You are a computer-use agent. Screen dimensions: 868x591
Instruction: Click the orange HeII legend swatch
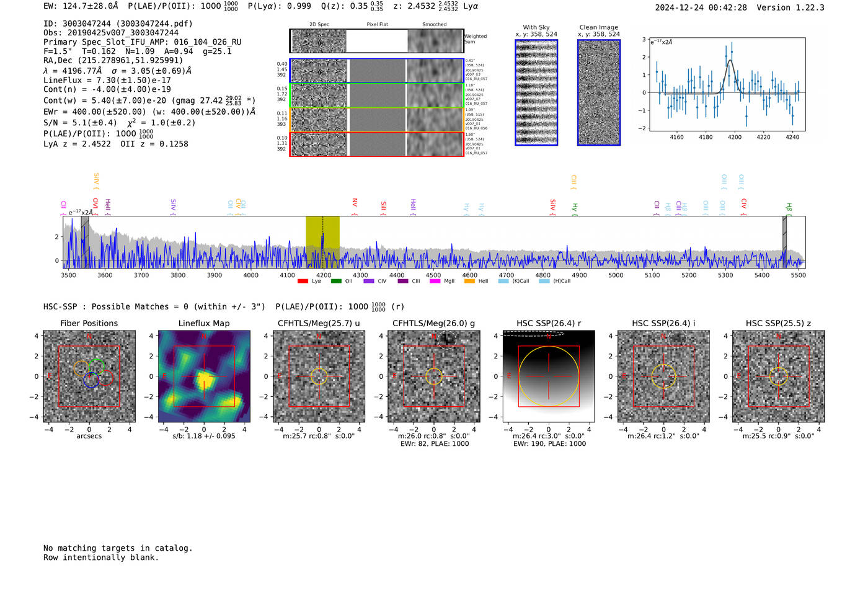pos(469,281)
